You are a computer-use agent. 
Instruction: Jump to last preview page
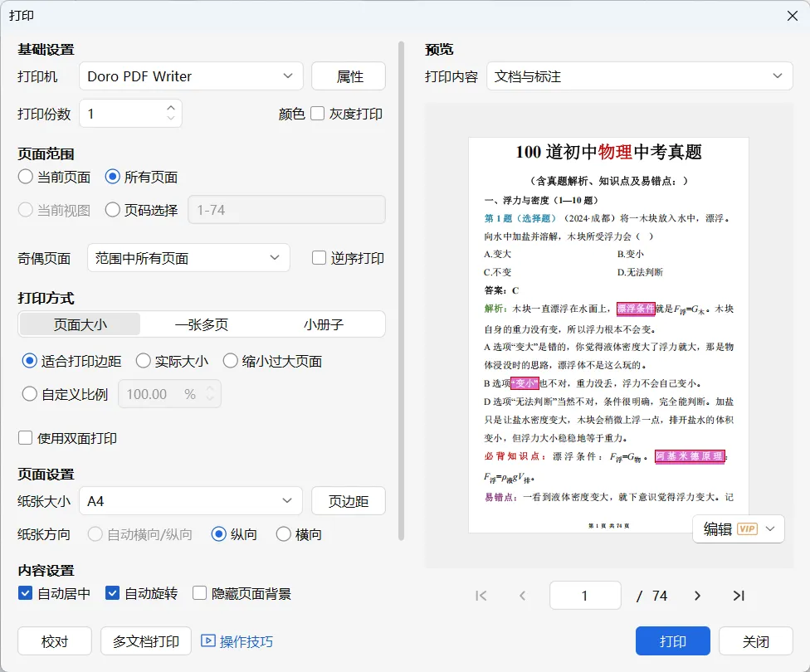(x=739, y=596)
